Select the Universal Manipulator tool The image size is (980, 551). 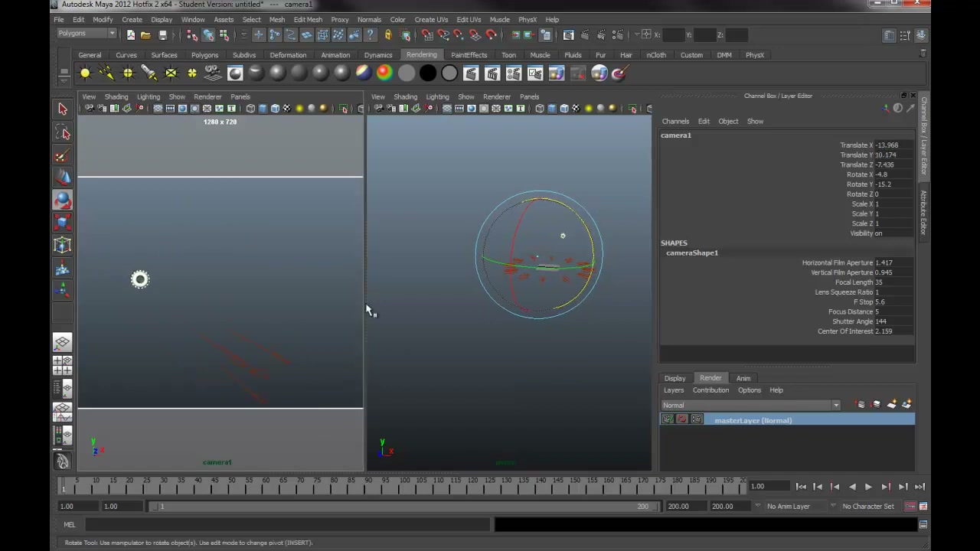tap(63, 245)
